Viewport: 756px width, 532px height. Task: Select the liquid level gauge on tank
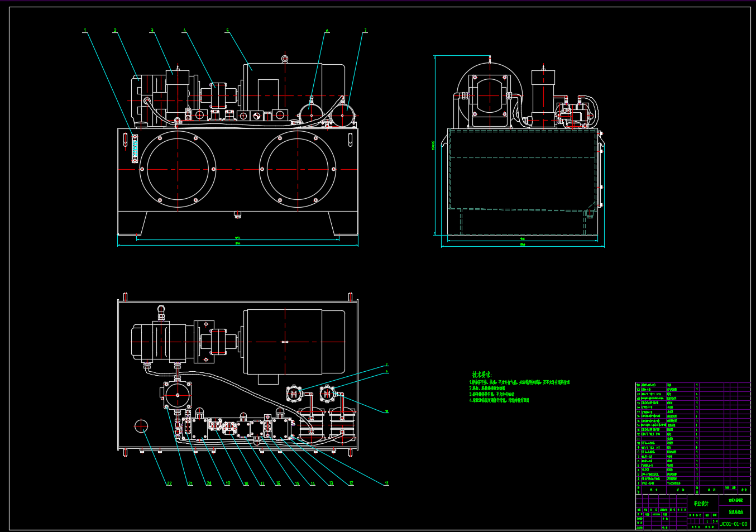pyautogui.click(x=135, y=148)
